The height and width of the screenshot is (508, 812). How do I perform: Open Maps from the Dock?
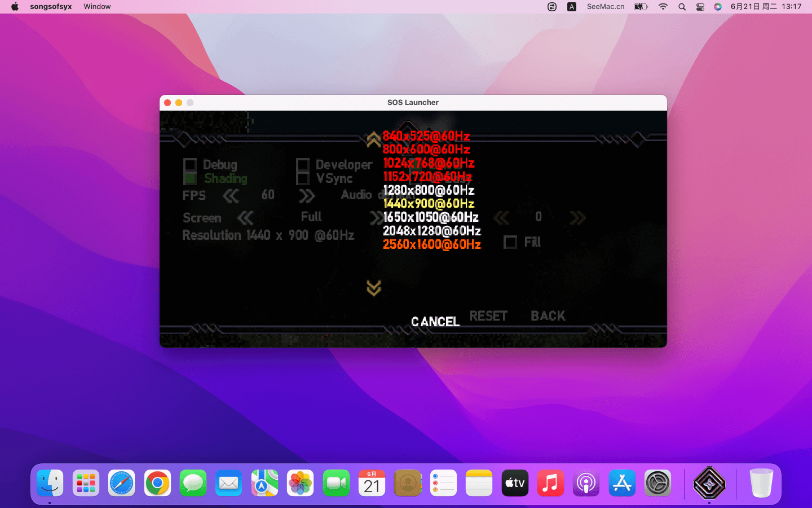point(264,483)
